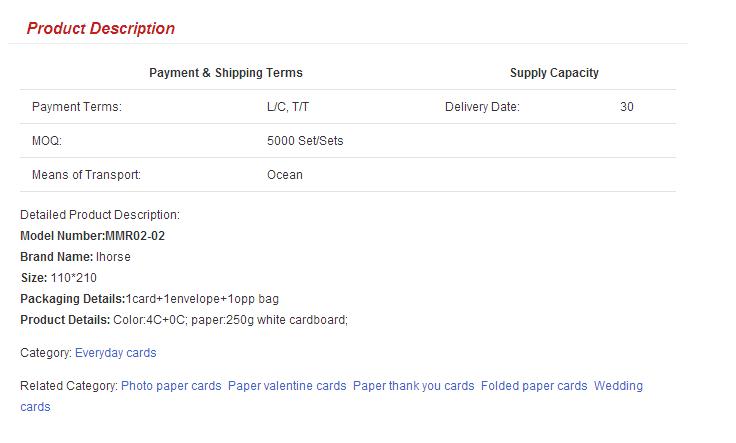Viewport: 736px width, 443px height.
Task: Click the Payment Terms label
Action: (77, 107)
